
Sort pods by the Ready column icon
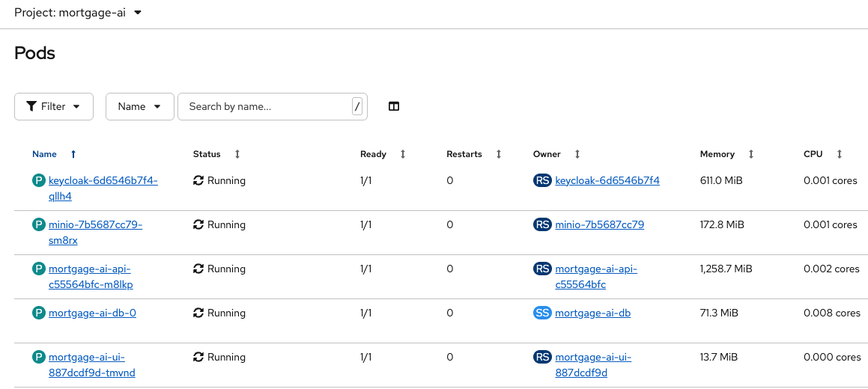[403, 154]
